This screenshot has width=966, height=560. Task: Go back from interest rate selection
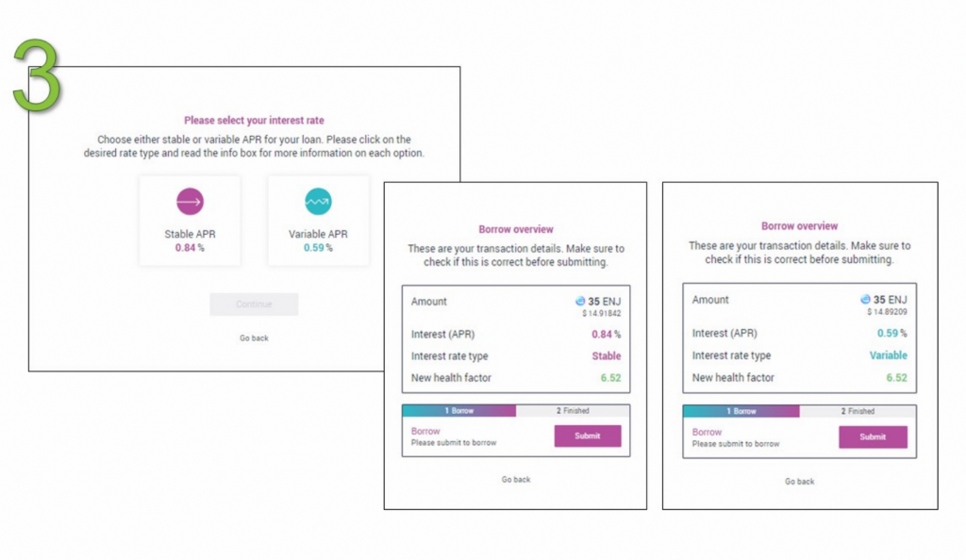tap(254, 338)
